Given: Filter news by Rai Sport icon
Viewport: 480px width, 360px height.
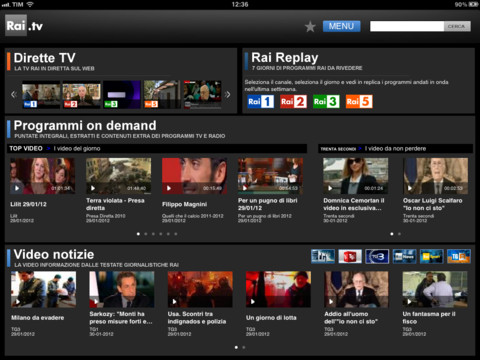Looking at the screenshot, I should point(431,256).
